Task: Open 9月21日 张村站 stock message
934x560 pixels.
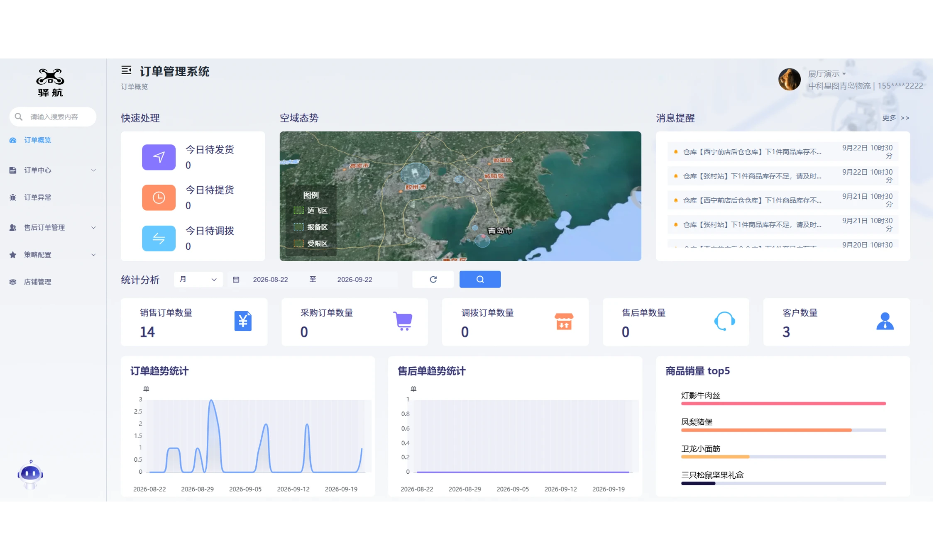Action: click(x=784, y=225)
